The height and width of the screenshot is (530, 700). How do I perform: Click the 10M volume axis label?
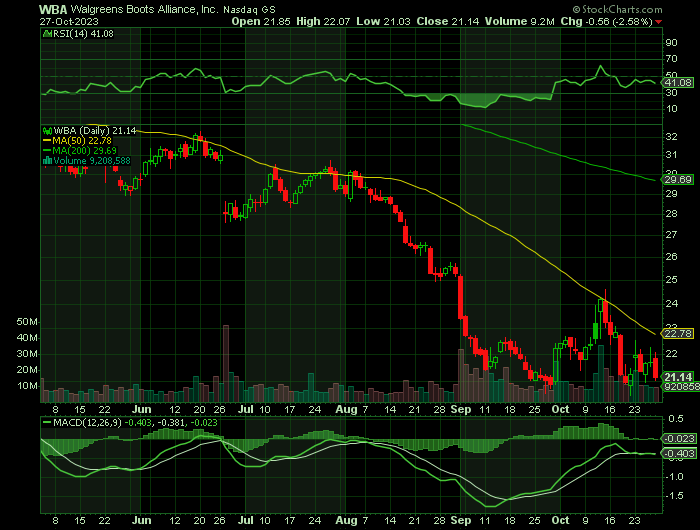[x=27, y=386]
